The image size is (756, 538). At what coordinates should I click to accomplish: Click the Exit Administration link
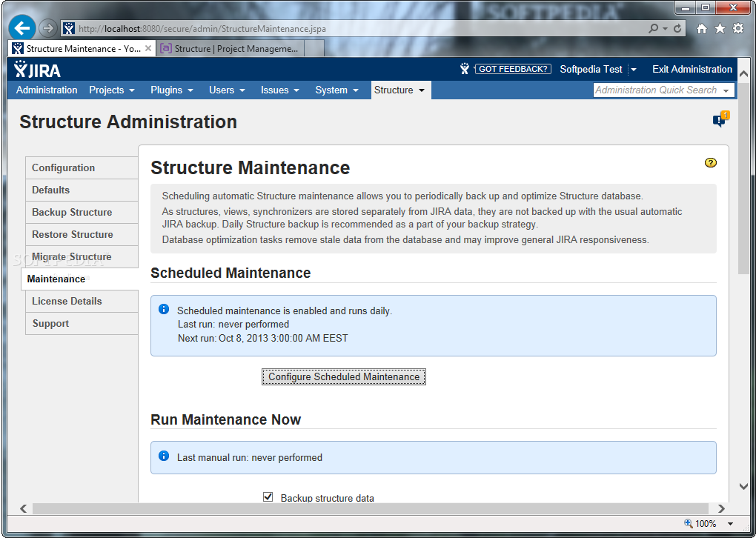pyautogui.click(x=692, y=69)
